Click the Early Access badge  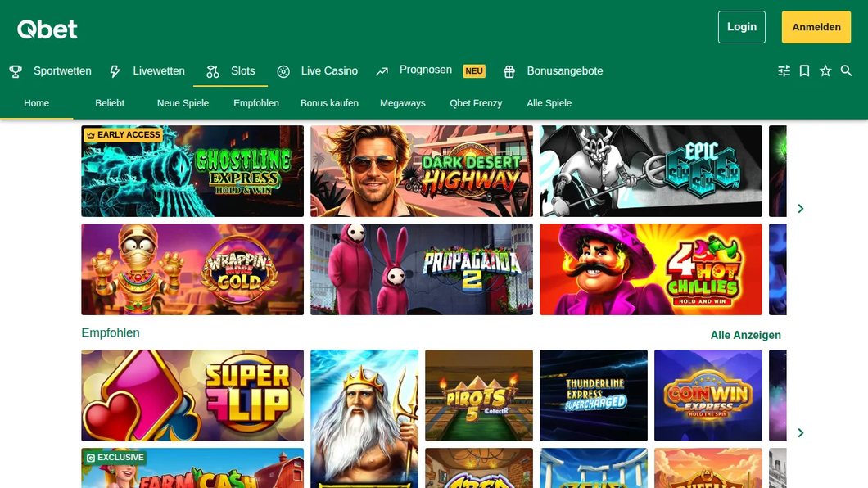123,135
